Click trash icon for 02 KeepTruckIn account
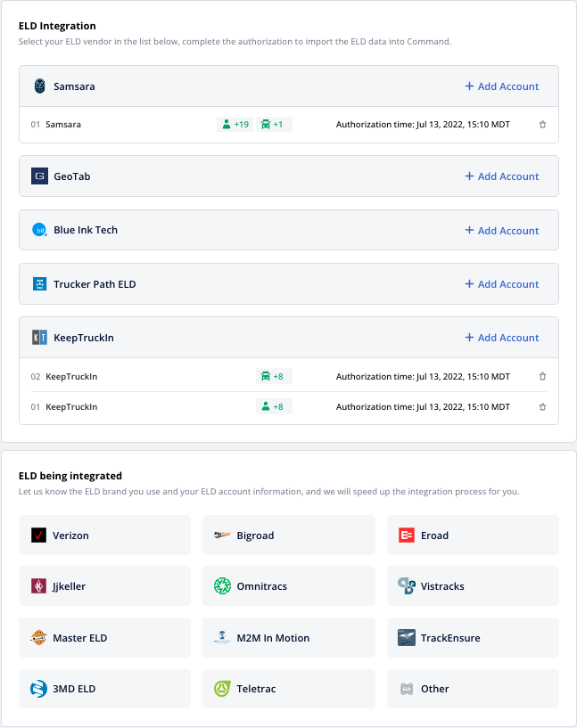Screen dimensions: 577x728 542,377
